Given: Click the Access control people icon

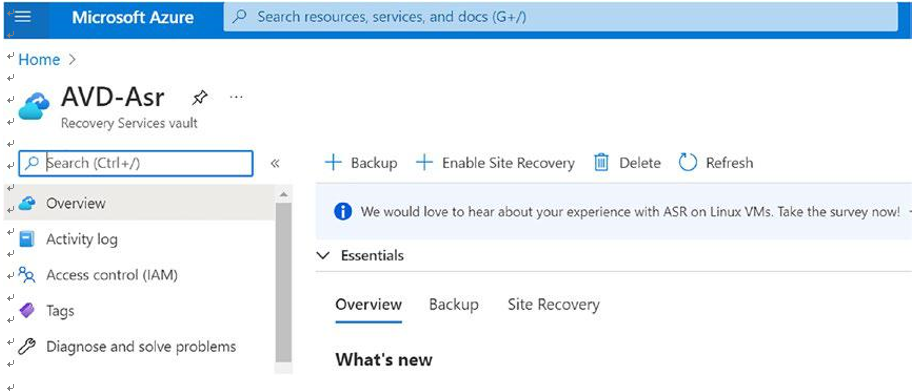Looking at the screenshot, I should coord(27,275).
